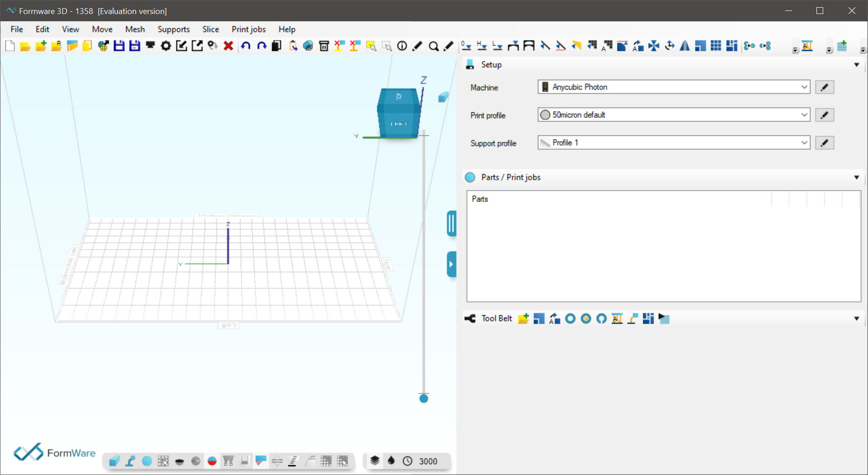Open the Edit menu
The width and height of the screenshot is (868, 475).
click(x=42, y=29)
